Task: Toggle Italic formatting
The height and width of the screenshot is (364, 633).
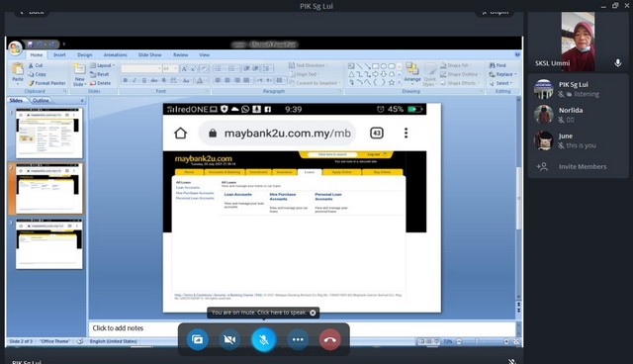Action: (135, 81)
